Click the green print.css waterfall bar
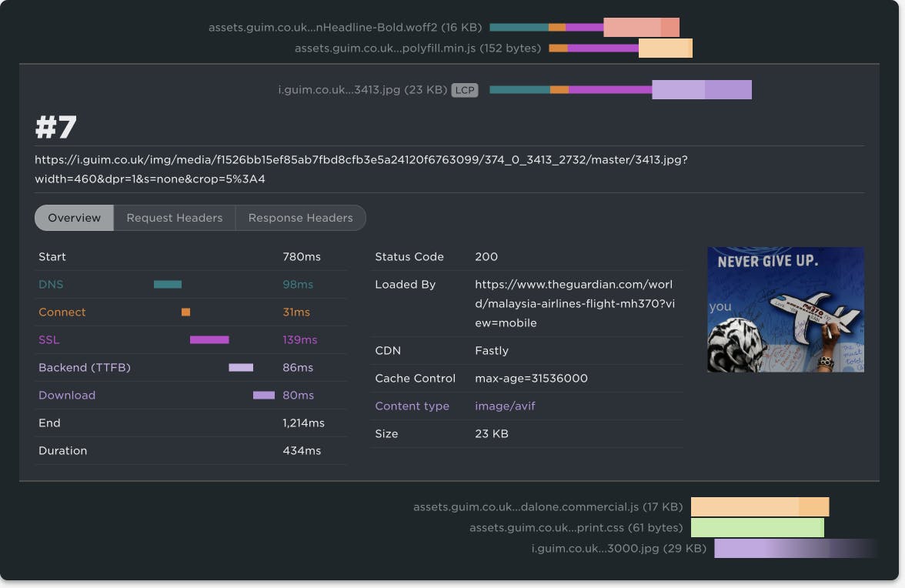This screenshot has height=588, width=905. (757, 528)
